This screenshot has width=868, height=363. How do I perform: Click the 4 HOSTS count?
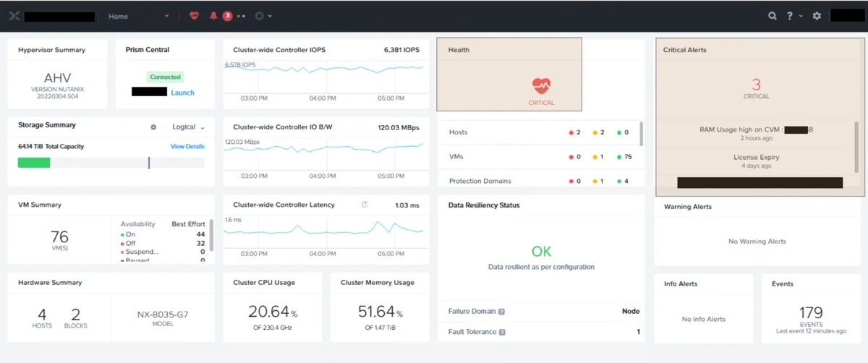coord(42,317)
